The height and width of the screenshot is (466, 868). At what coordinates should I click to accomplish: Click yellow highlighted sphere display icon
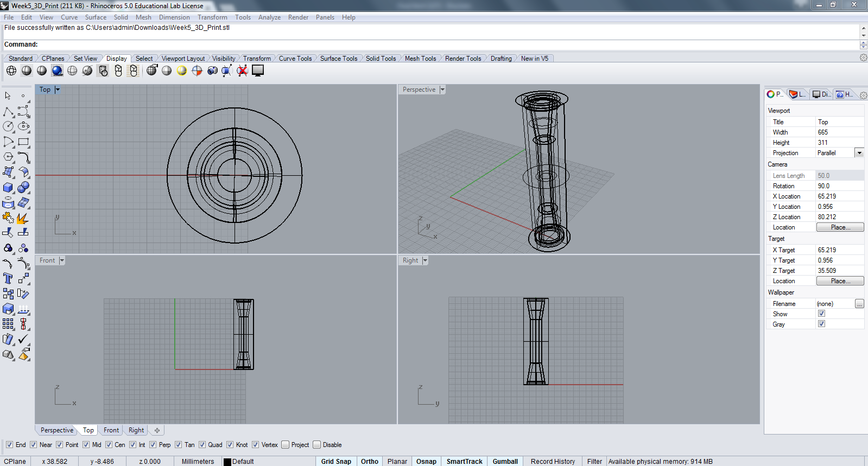[182, 71]
